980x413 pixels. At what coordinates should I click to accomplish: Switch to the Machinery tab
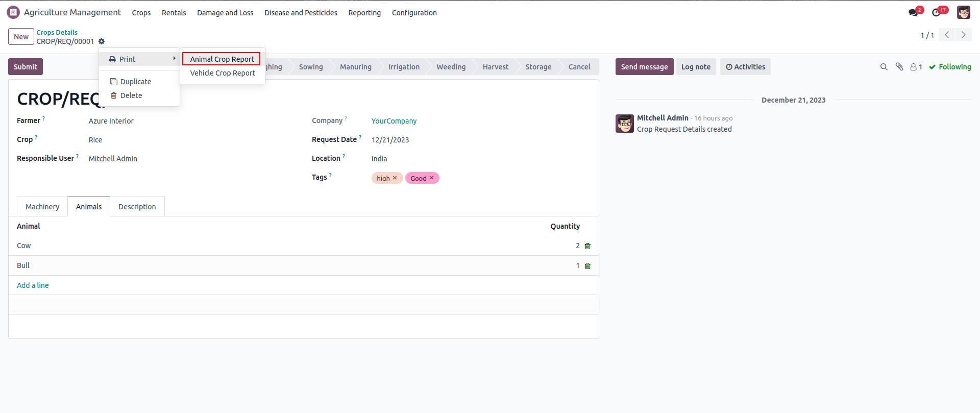coord(42,207)
